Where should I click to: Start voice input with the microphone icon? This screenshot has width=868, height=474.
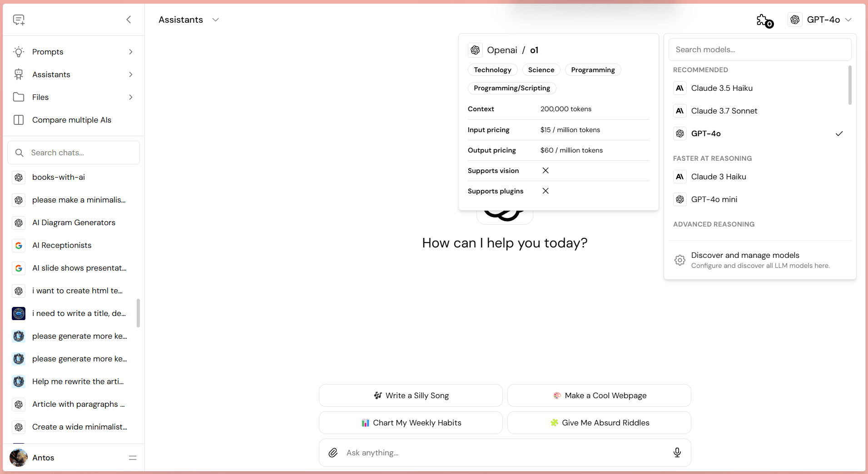tap(677, 453)
